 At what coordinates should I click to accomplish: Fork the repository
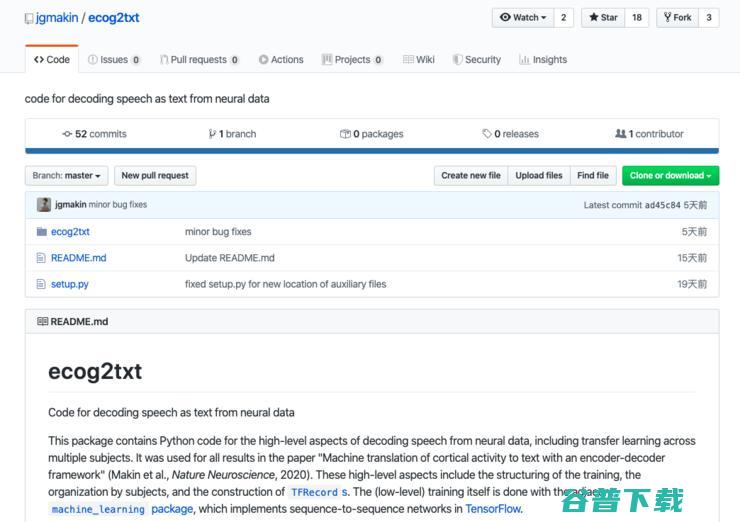677,17
